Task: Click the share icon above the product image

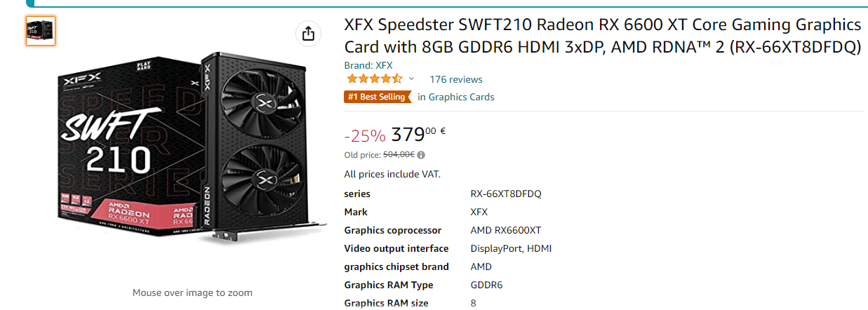Action: coord(307,33)
